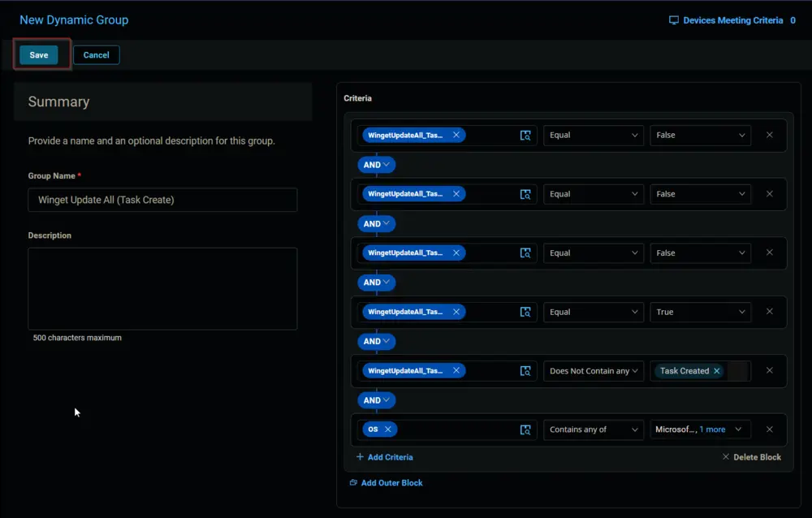The width and height of the screenshot is (812, 518).
Task: Remove the WingetUpdateAll chip in third criteria row
Action: tap(456, 253)
